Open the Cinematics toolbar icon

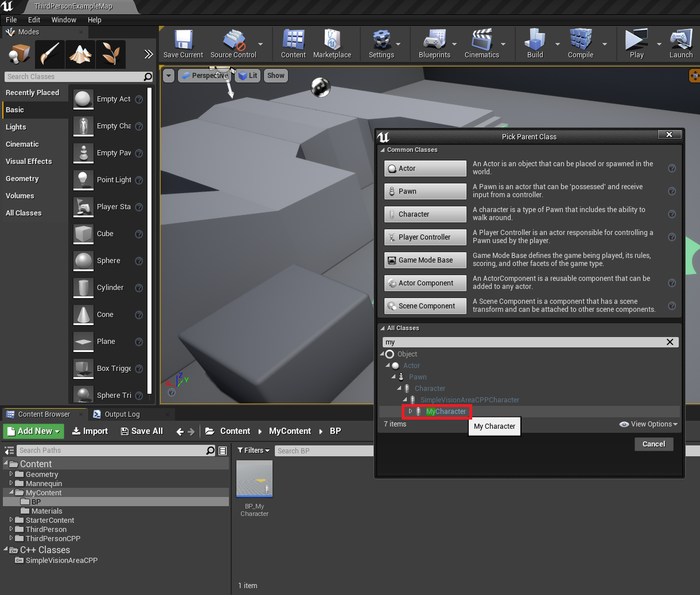481,41
